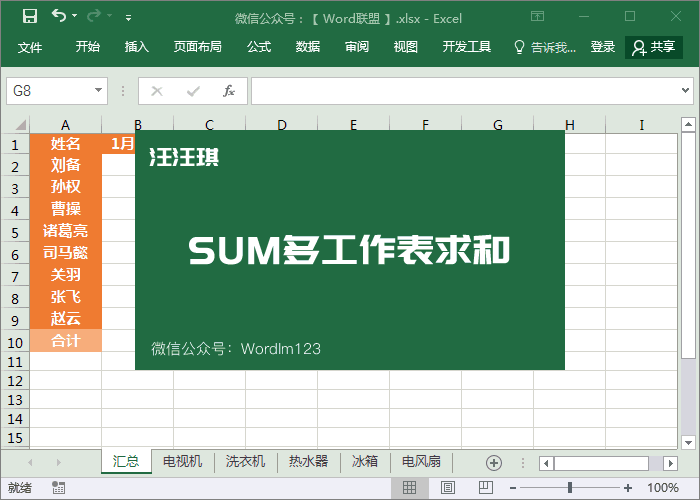The image size is (700, 500).
Task: Open the 审阅 ribbon tab
Action: [x=357, y=47]
